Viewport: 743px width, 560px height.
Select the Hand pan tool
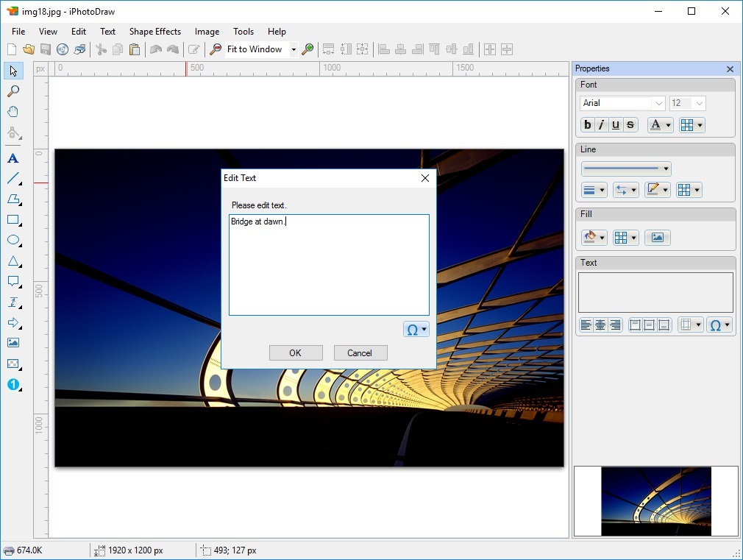coord(13,112)
